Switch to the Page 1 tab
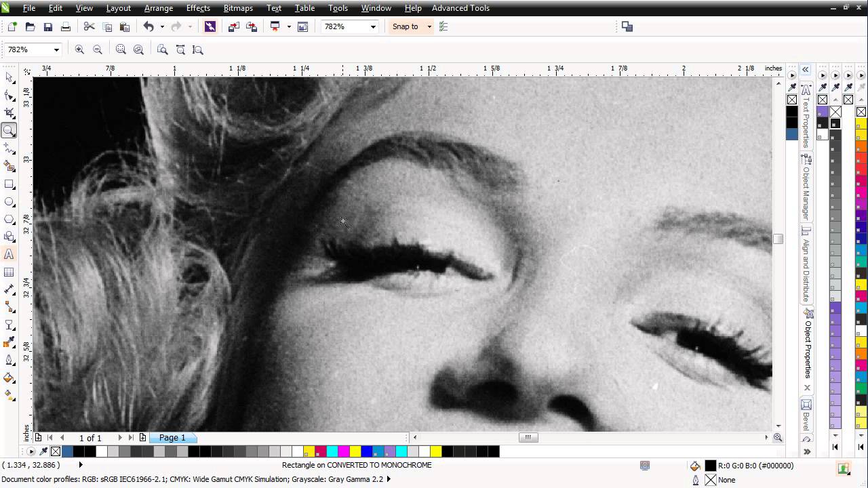The width and height of the screenshot is (868, 488). pyautogui.click(x=172, y=438)
